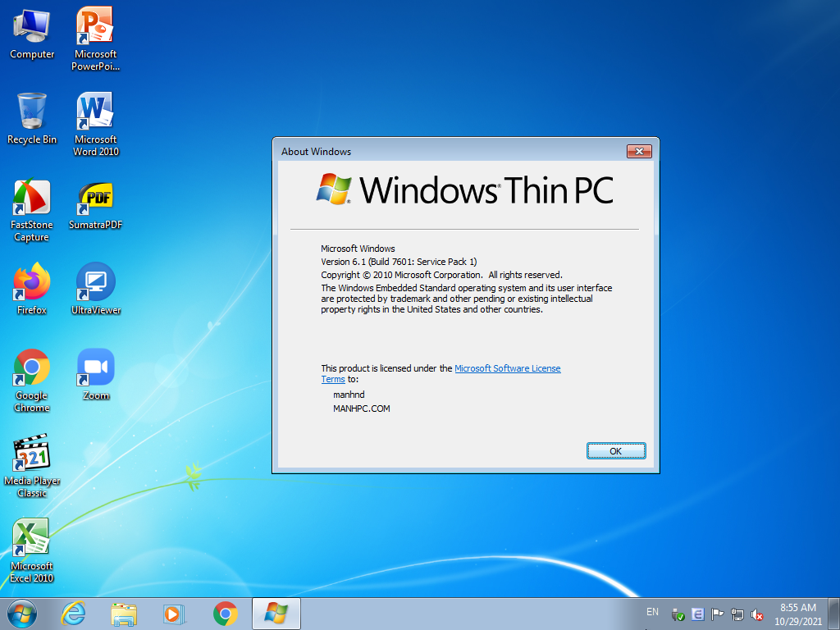Click the taskbar clock and date

click(797, 614)
